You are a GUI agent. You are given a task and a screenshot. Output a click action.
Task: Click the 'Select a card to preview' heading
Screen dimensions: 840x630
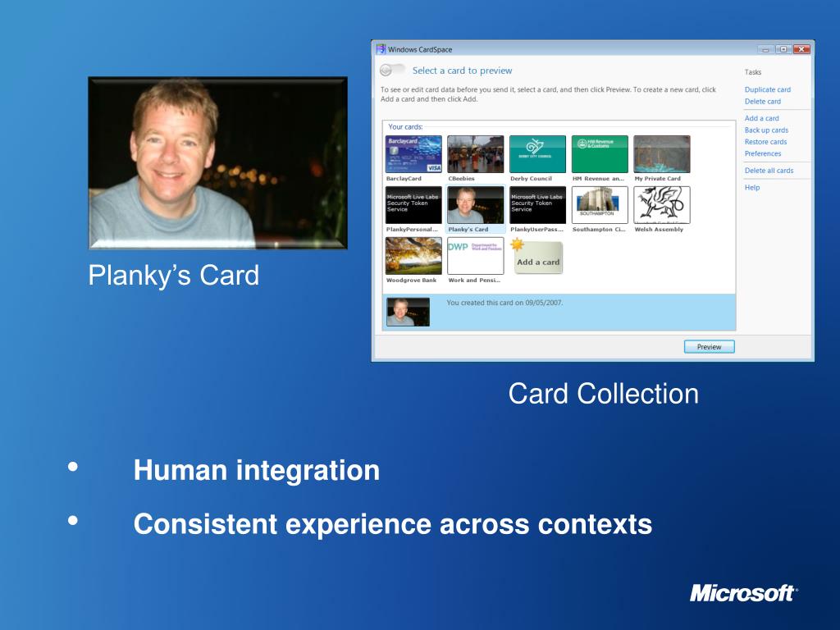coord(462,71)
